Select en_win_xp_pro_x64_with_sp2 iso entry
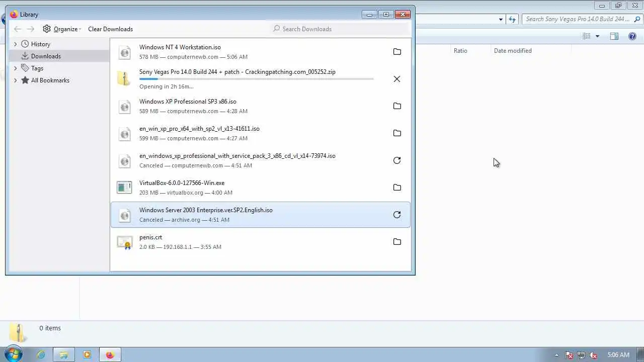This screenshot has height=362, width=644. tap(261, 133)
